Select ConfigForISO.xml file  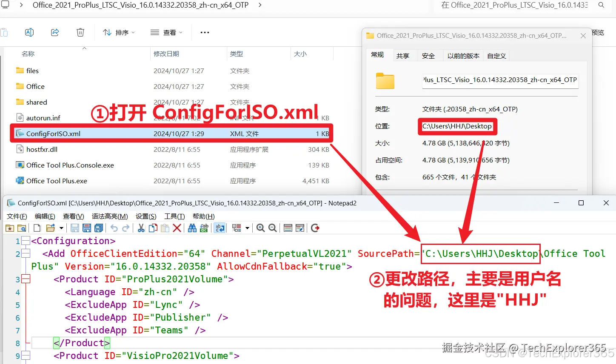tap(172, 134)
